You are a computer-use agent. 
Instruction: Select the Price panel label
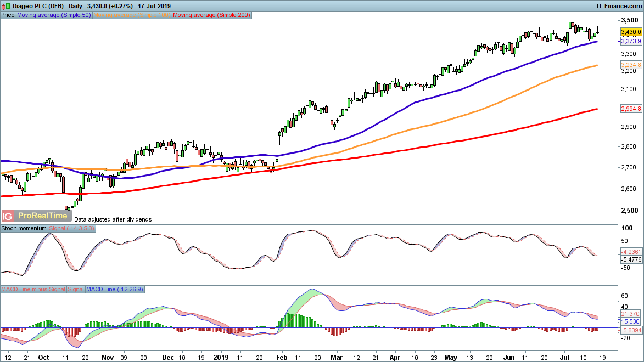(7, 15)
